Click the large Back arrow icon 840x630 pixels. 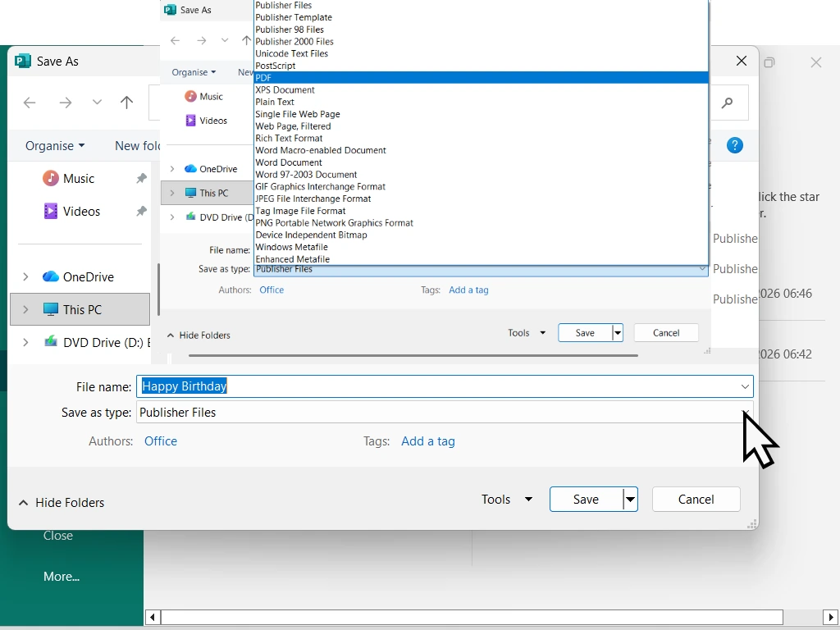coord(30,103)
